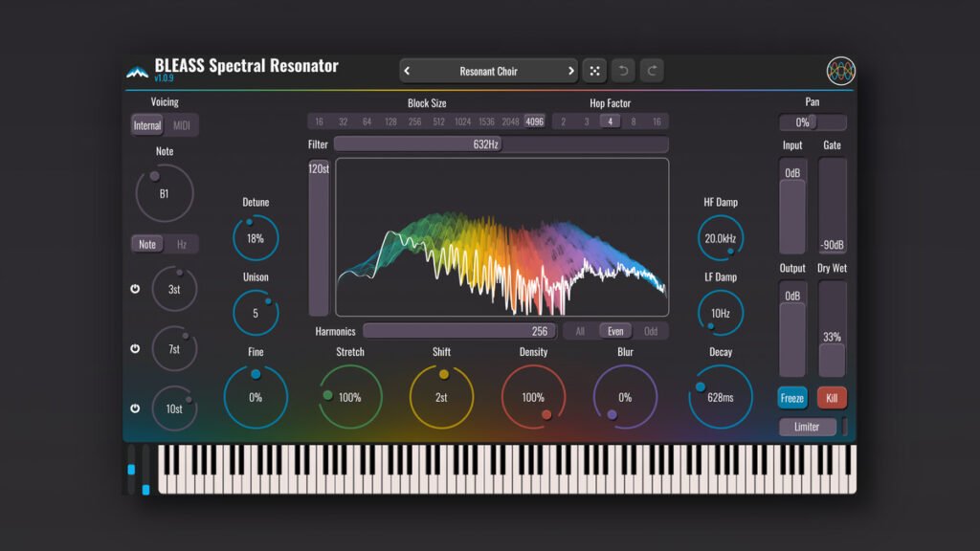This screenshot has height=551, width=980.
Task: Click the mod wheel strip
Action: [x=145, y=469]
